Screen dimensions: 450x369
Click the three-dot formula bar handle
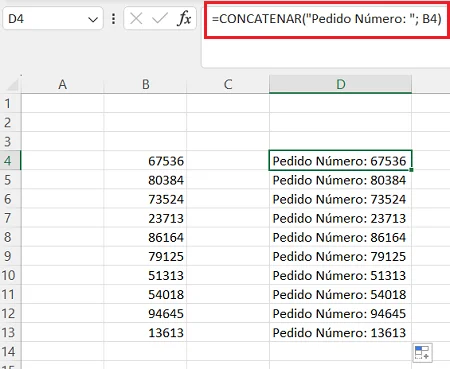pyautogui.click(x=113, y=19)
